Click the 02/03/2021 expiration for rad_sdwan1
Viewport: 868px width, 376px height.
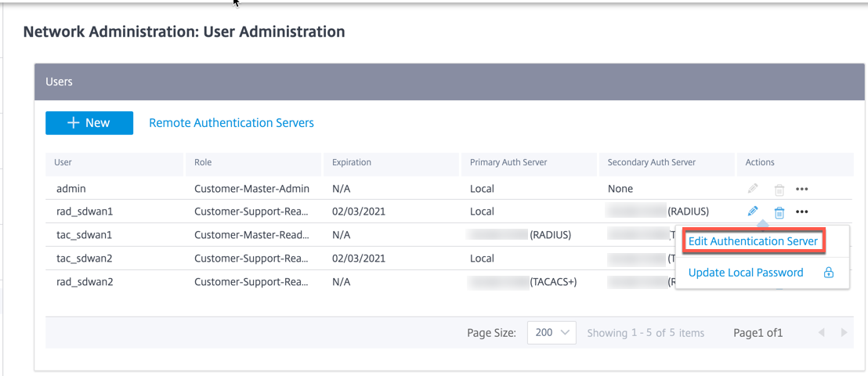(x=358, y=211)
